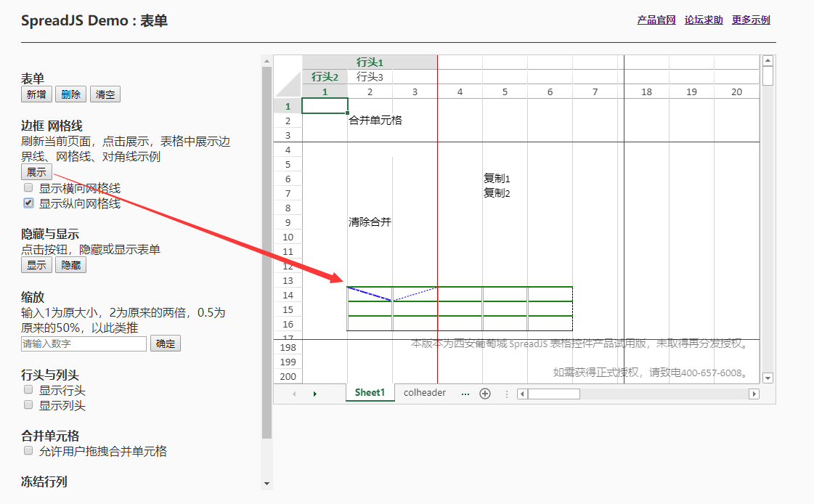814x504 pixels.
Task: Click the 展示 button
Action: tap(36, 172)
